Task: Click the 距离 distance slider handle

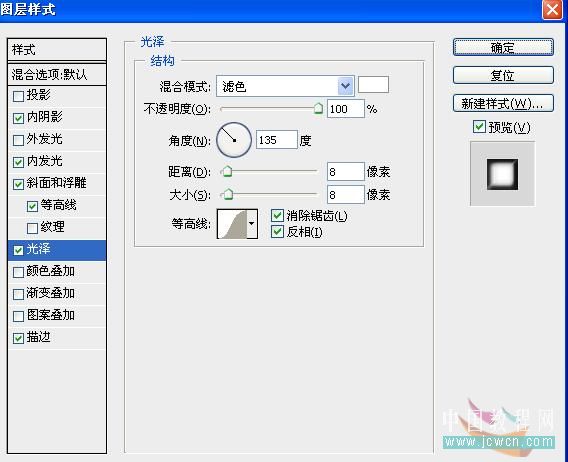Action: click(227, 171)
